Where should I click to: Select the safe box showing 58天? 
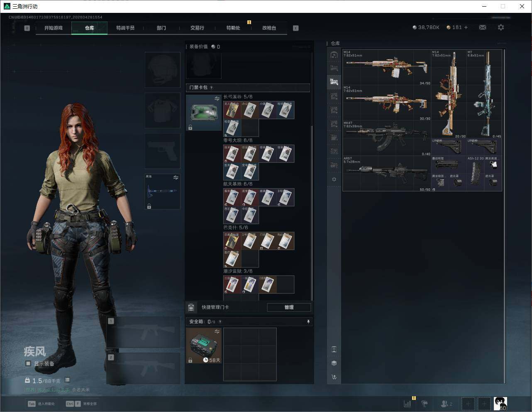(x=204, y=346)
